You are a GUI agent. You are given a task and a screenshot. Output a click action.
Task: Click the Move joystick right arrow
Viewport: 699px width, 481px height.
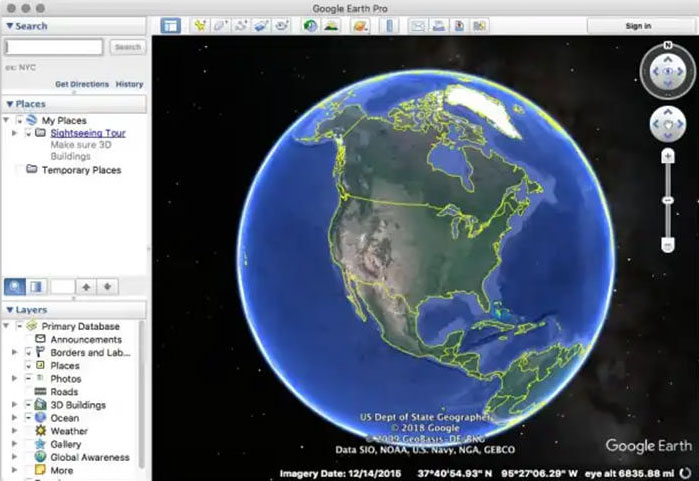click(x=680, y=124)
